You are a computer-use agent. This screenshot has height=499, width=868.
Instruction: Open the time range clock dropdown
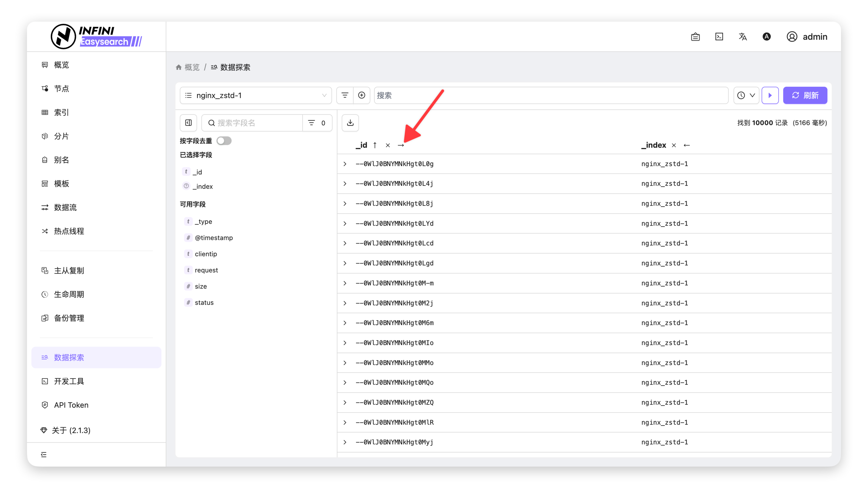[746, 95]
